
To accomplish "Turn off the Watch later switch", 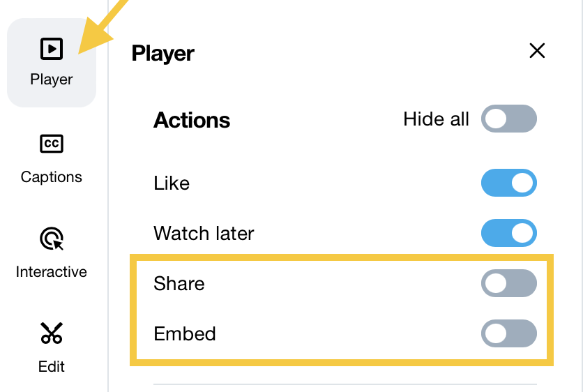I will tap(508, 233).
